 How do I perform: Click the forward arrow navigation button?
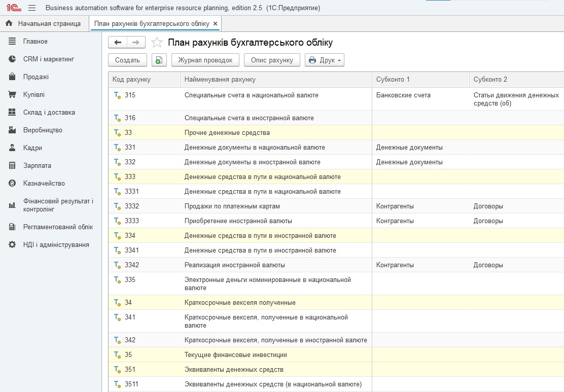135,43
